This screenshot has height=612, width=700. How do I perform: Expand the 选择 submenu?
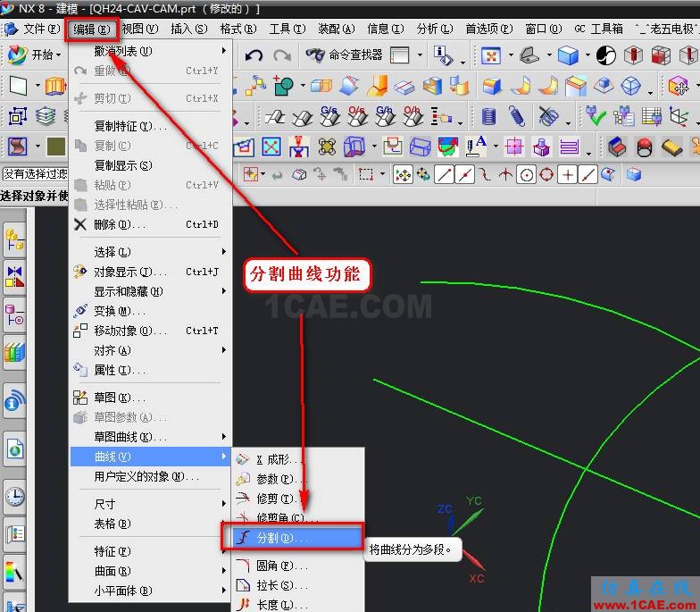(x=150, y=252)
